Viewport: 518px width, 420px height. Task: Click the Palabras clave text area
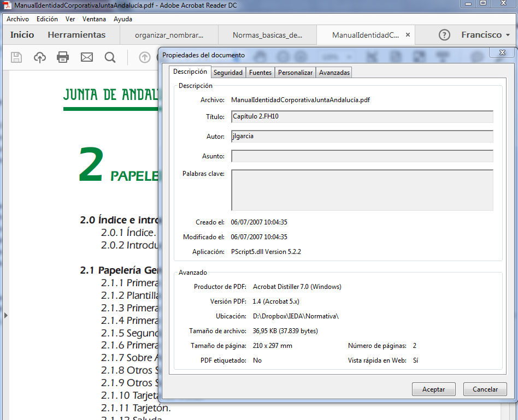[362, 190]
